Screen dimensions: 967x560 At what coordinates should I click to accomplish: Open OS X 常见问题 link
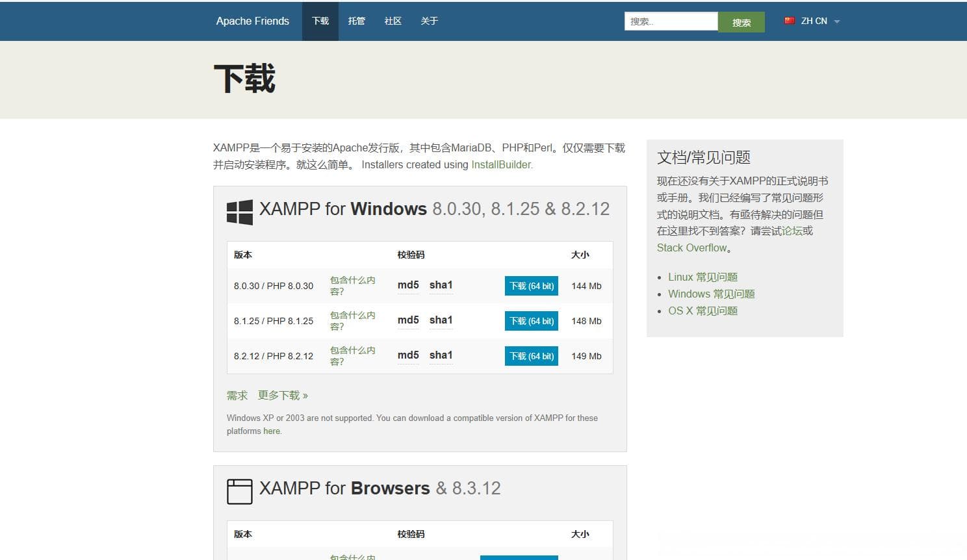703,311
